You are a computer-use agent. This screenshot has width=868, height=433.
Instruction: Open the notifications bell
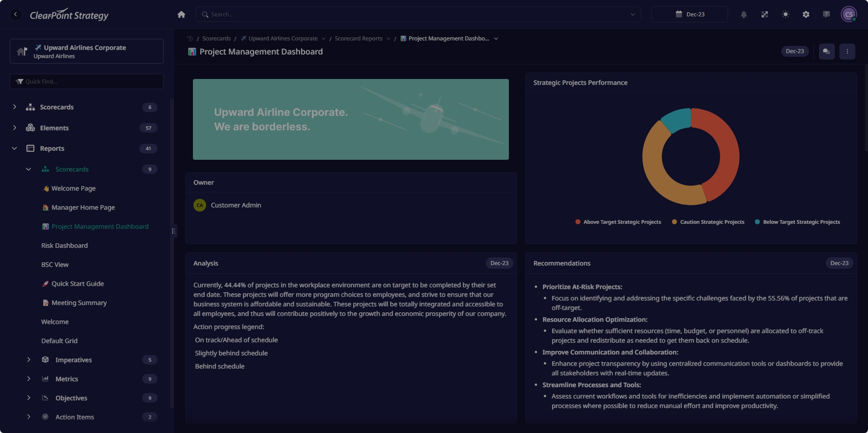point(744,15)
